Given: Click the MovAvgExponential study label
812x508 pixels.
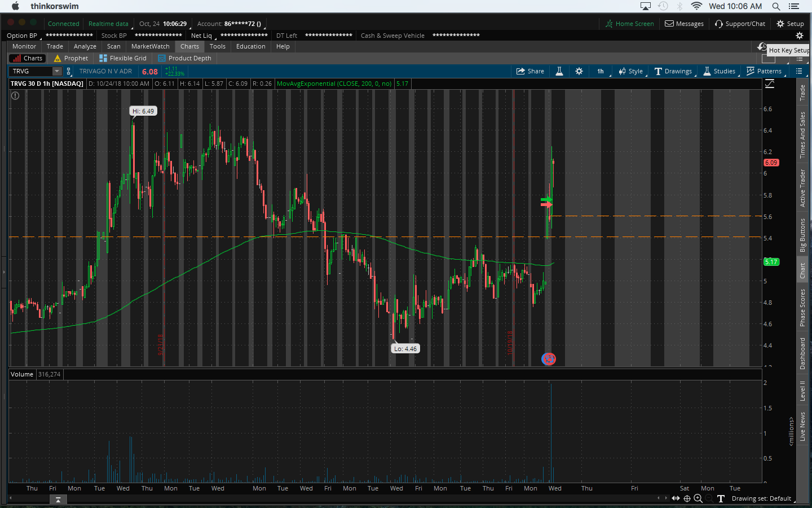Looking at the screenshot, I should (x=334, y=84).
